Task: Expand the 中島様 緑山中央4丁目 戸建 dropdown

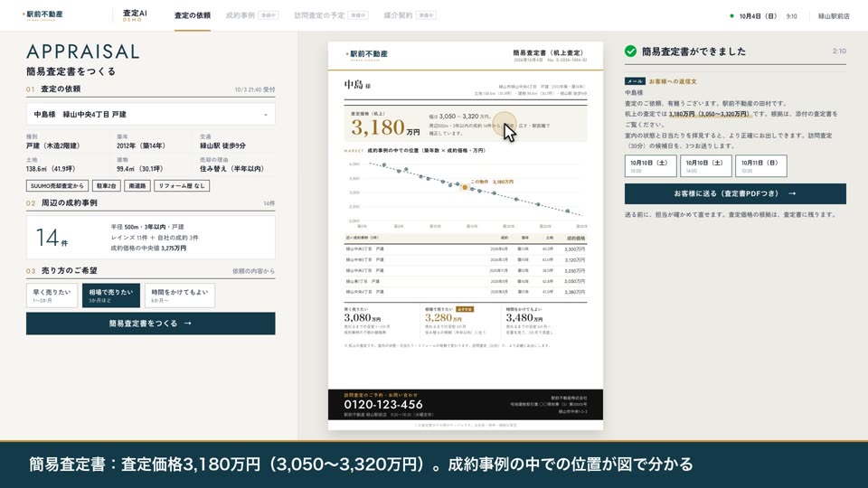Action: [151, 115]
